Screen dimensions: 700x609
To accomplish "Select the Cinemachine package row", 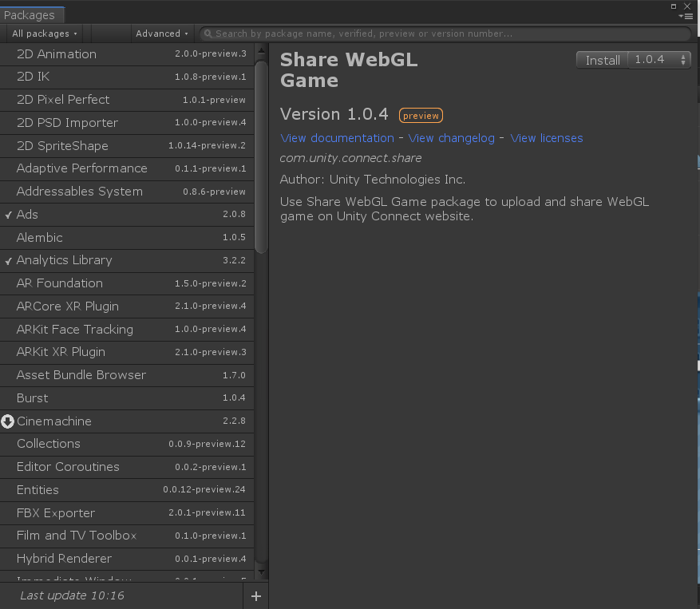I will pos(127,421).
